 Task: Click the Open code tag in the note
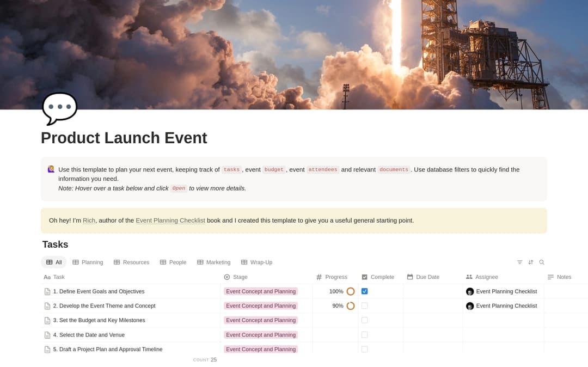pos(179,188)
